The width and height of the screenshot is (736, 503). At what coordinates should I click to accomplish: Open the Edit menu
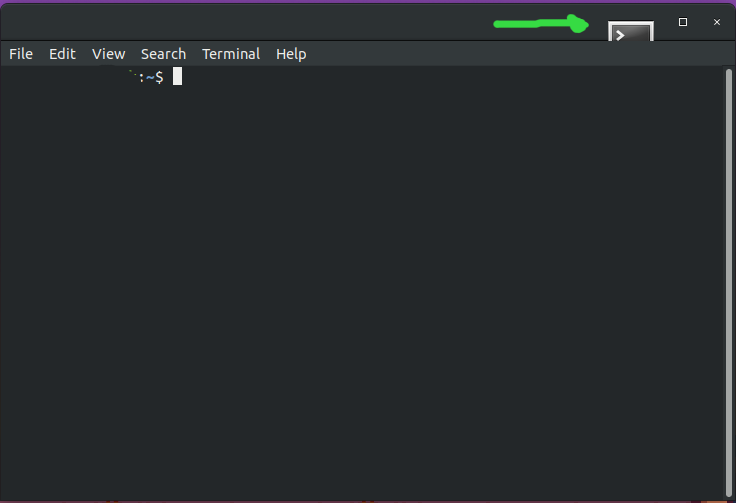point(62,54)
